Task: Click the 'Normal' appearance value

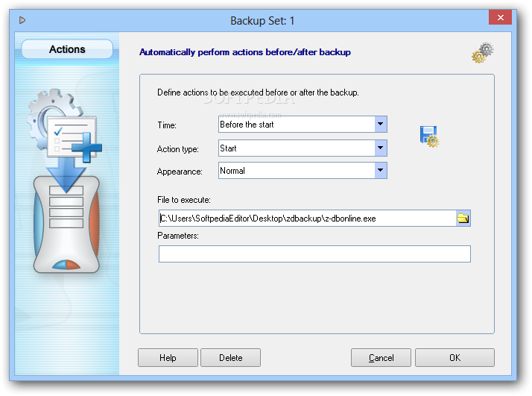Action: pyautogui.click(x=232, y=171)
